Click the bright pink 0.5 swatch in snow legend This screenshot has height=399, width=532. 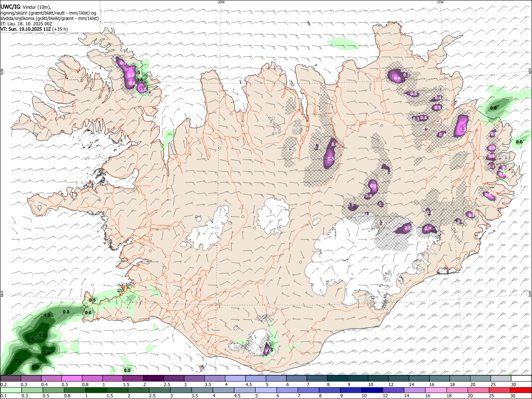point(71,379)
